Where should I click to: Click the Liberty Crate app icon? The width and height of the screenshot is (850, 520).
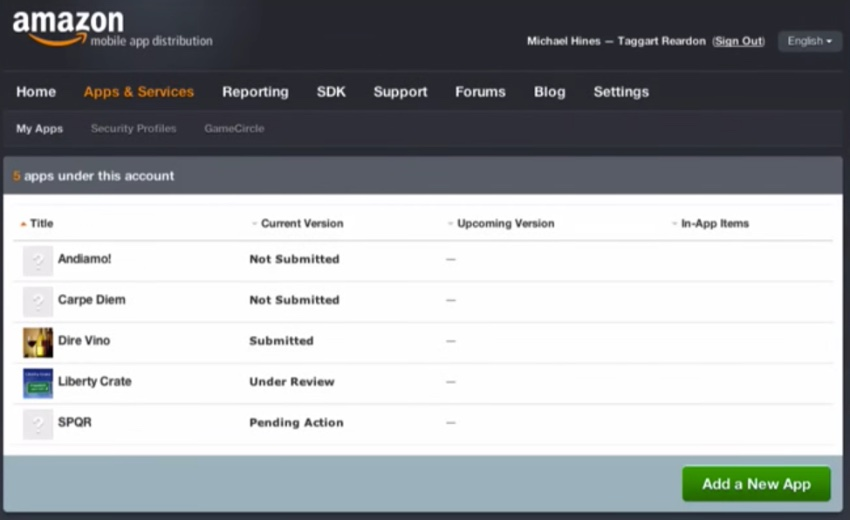pyautogui.click(x=38, y=383)
